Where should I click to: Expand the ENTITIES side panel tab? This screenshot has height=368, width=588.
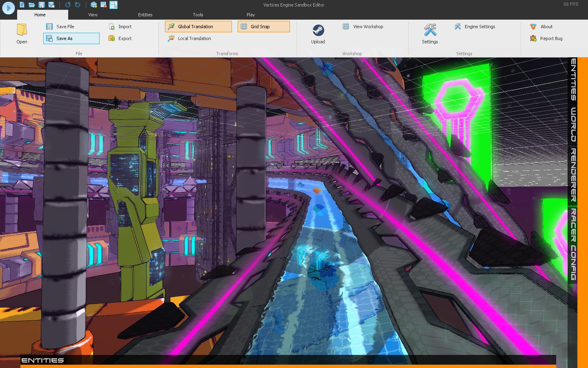pos(574,80)
